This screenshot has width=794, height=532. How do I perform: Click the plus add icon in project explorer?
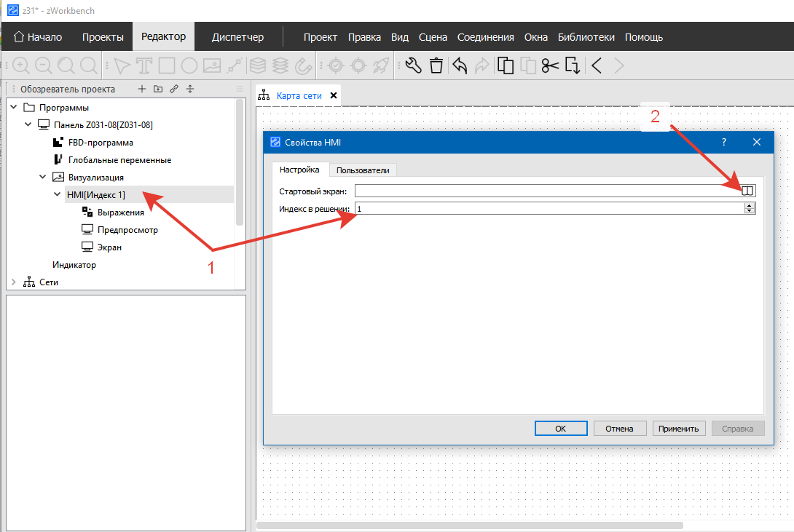(x=142, y=89)
